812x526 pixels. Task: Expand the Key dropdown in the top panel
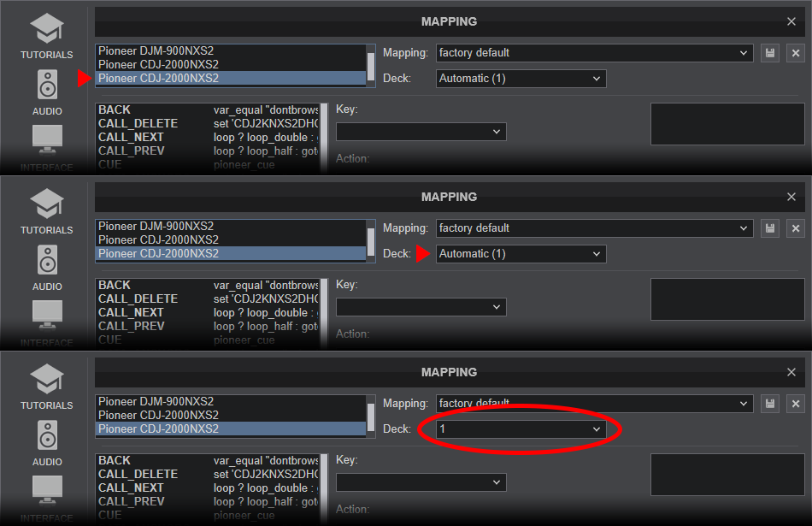(x=421, y=132)
